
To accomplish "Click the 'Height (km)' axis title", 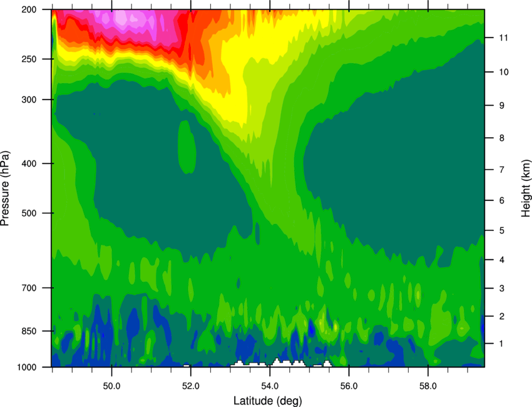I will click(x=525, y=188).
